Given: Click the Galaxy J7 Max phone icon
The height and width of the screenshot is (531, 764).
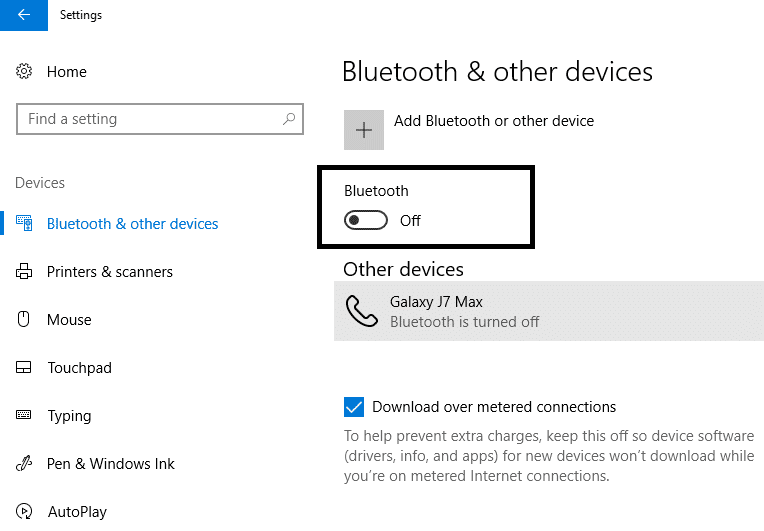Looking at the screenshot, I should [361, 312].
